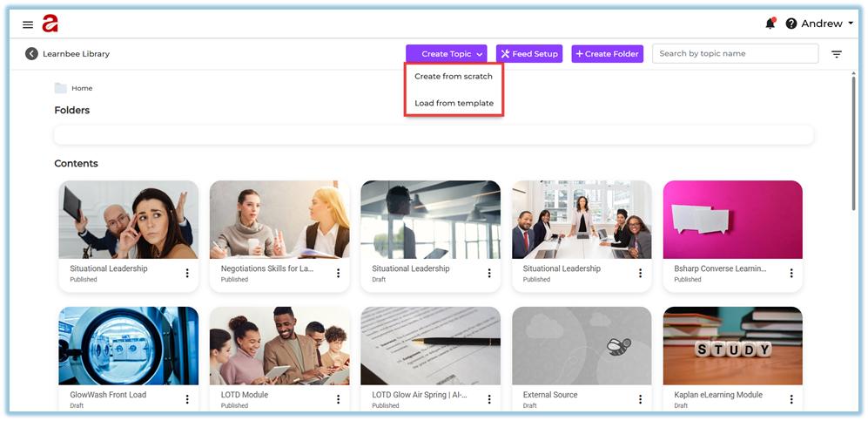The image size is (868, 421).
Task: Open the notifications bell
Action: tap(770, 24)
